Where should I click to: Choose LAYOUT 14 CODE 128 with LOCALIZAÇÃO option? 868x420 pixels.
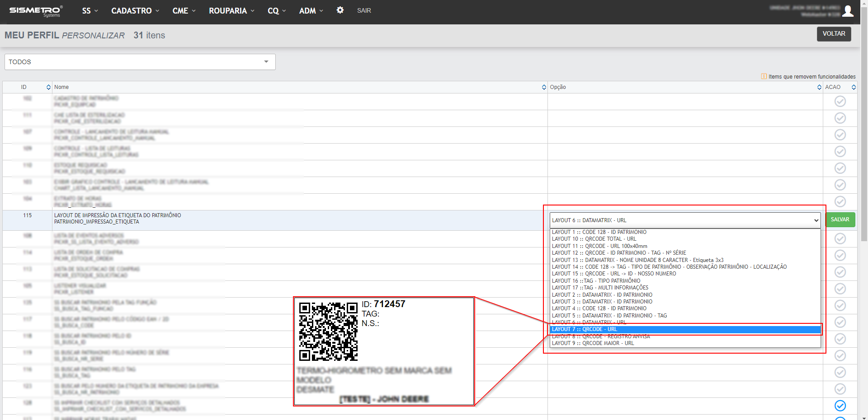[685, 267]
